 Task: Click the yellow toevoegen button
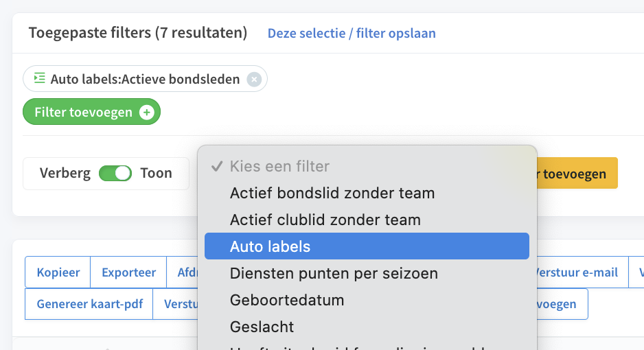pyautogui.click(x=577, y=173)
